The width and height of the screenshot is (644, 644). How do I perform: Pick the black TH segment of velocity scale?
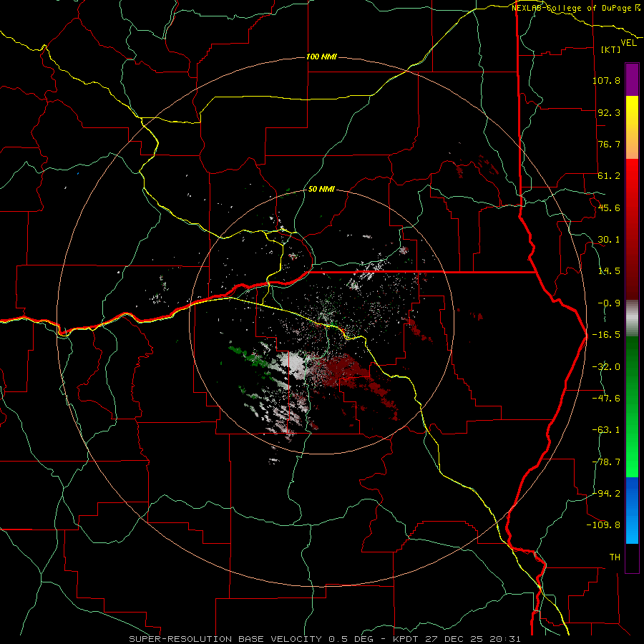[632, 557]
